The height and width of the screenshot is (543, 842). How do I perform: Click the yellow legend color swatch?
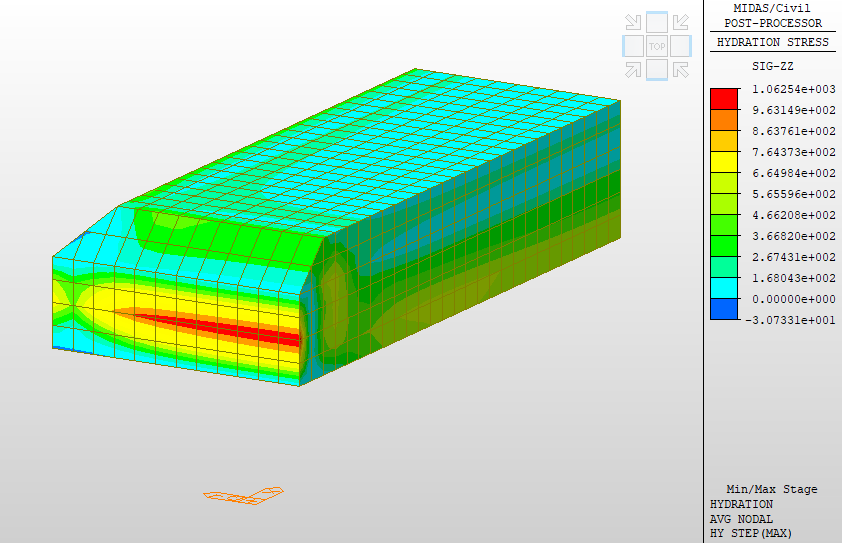pos(724,162)
